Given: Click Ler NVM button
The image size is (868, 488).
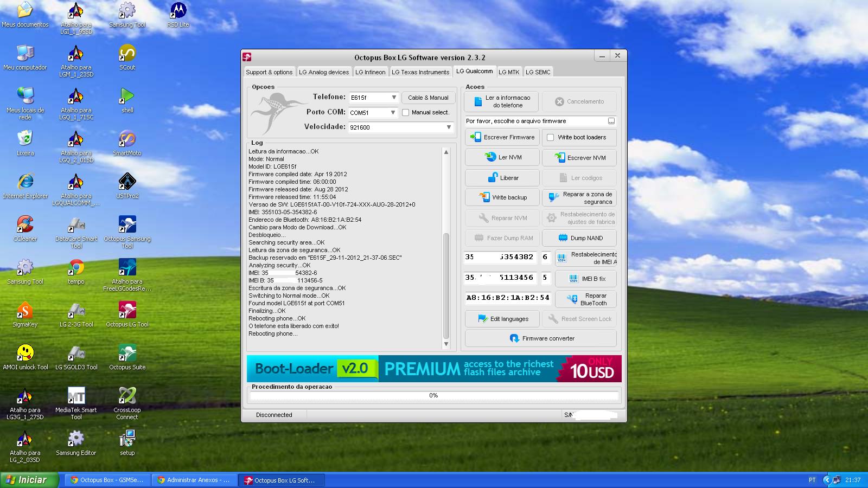Looking at the screenshot, I should click(502, 157).
